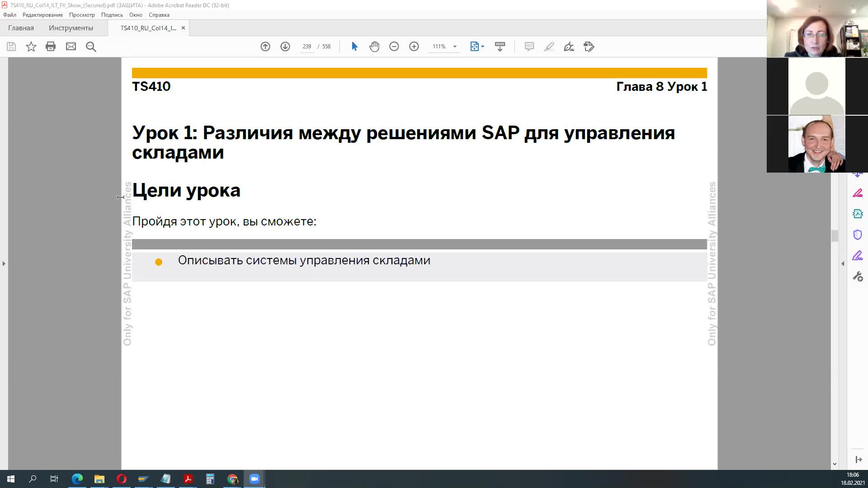Open the find-text magnifier tool
This screenshot has height=488, width=868.
(x=91, y=47)
